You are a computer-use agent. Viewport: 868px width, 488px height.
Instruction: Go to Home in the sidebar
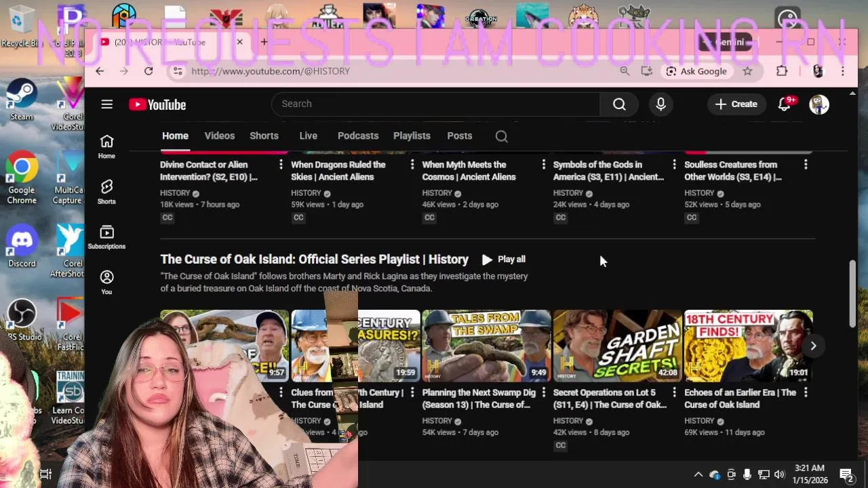[106, 146]
